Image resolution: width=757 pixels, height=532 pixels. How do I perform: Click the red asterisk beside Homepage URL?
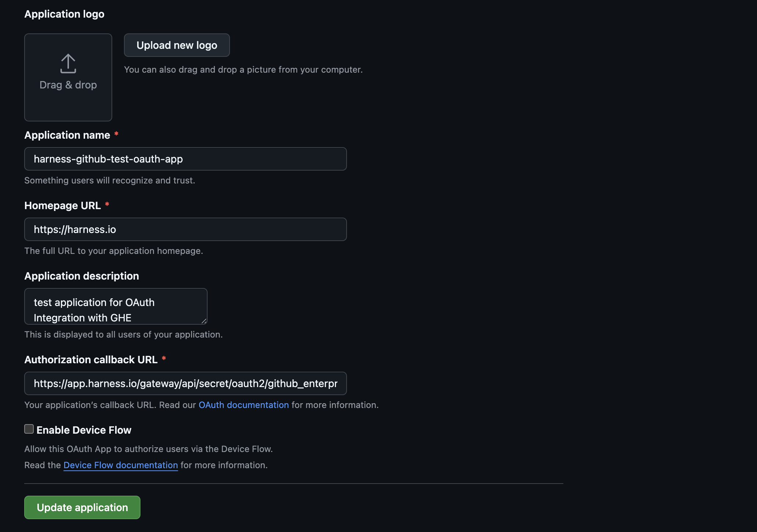107,204
